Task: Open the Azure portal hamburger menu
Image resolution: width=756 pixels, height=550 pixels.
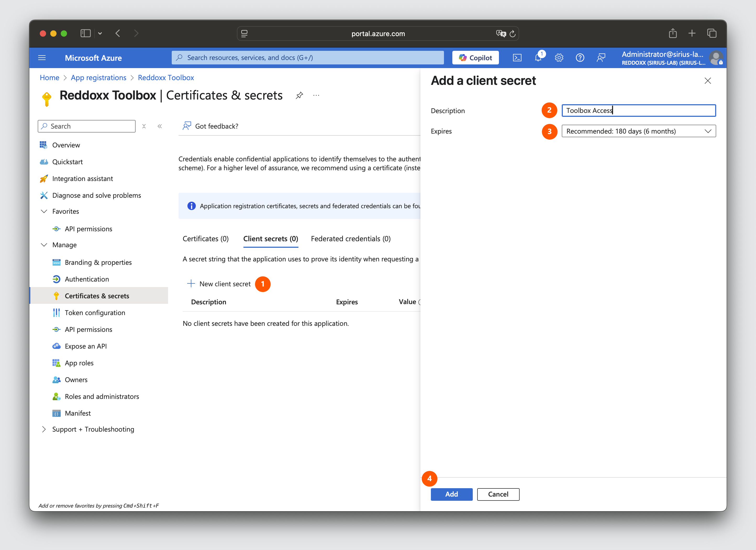Action: click(42, 58)
